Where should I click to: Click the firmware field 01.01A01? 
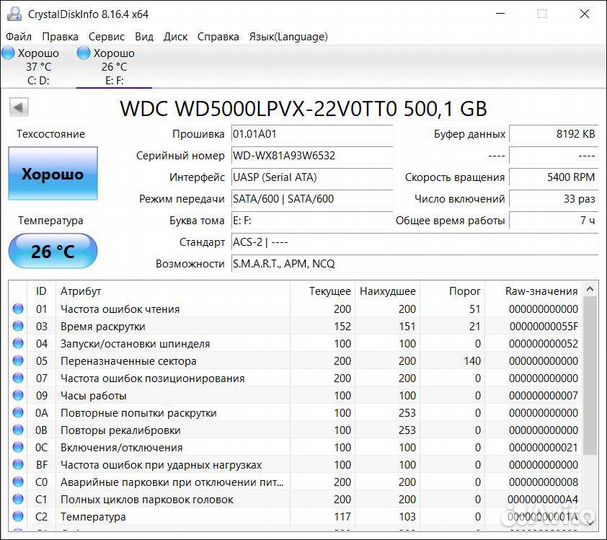[312, 134]
